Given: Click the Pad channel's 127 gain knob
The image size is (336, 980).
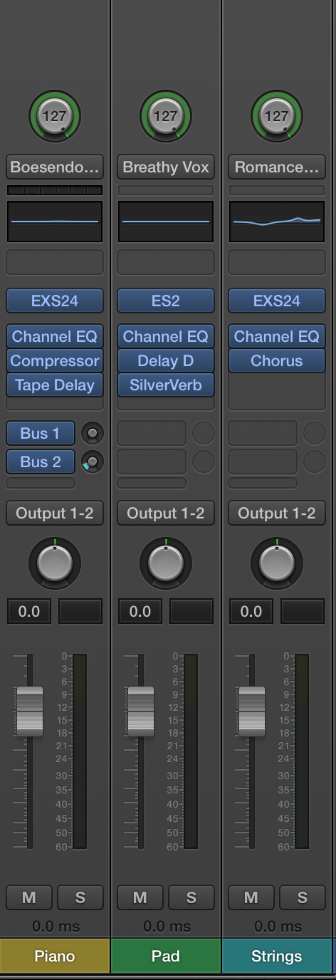Looking at the screenshot, I should pyautogui.click(x=166, y=116).
